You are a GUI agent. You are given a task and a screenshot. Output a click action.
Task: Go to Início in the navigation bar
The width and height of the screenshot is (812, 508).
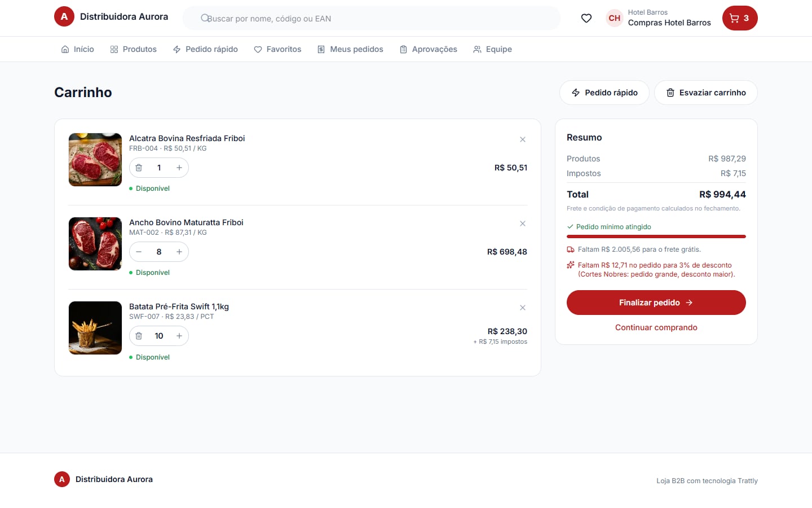coord(78,49)
